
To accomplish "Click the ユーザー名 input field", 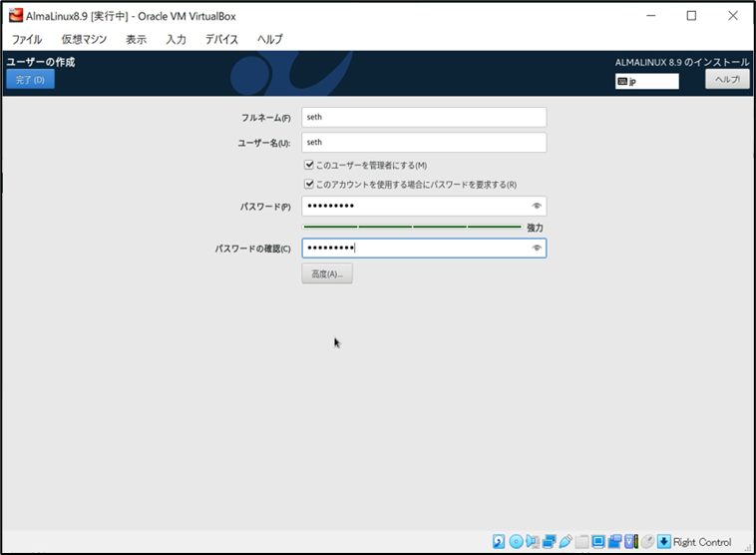I will (424, 143).
